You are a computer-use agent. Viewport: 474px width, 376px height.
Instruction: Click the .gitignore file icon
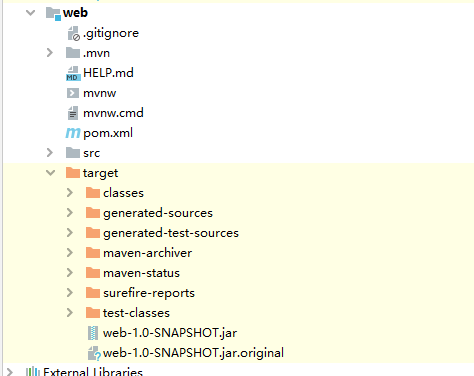click(x=74, y=34)
